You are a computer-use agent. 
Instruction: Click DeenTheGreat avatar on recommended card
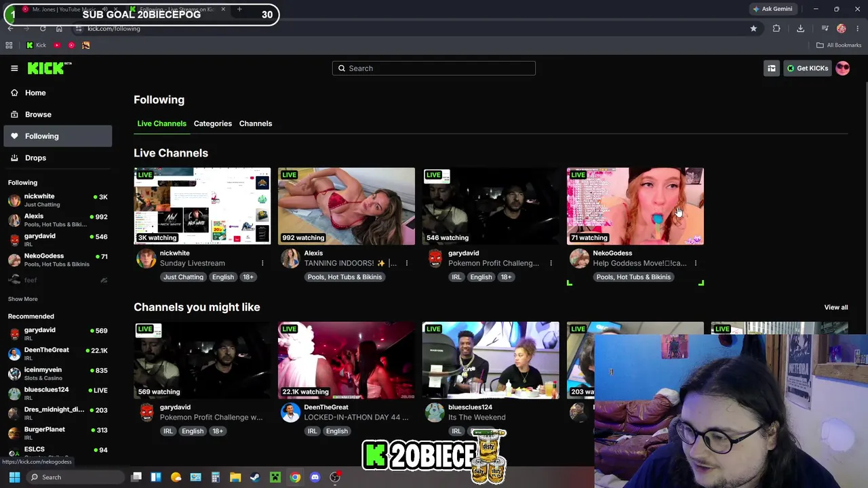pyautogui.click(x=290, y=412)
